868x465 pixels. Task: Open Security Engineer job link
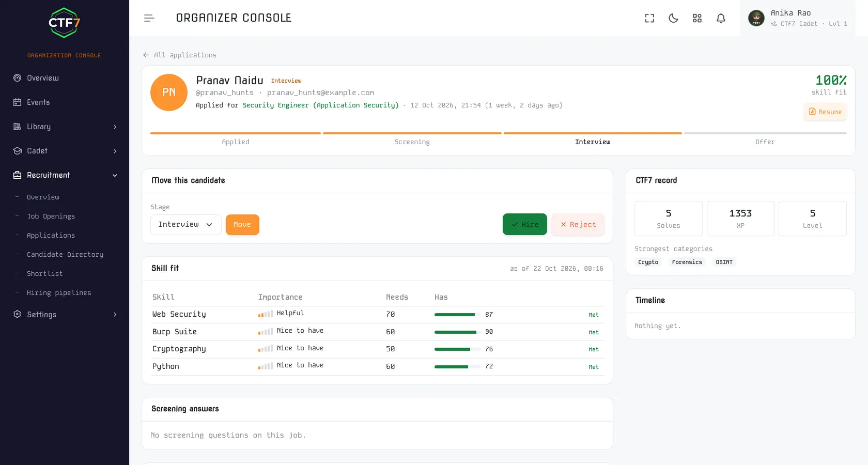320,105
